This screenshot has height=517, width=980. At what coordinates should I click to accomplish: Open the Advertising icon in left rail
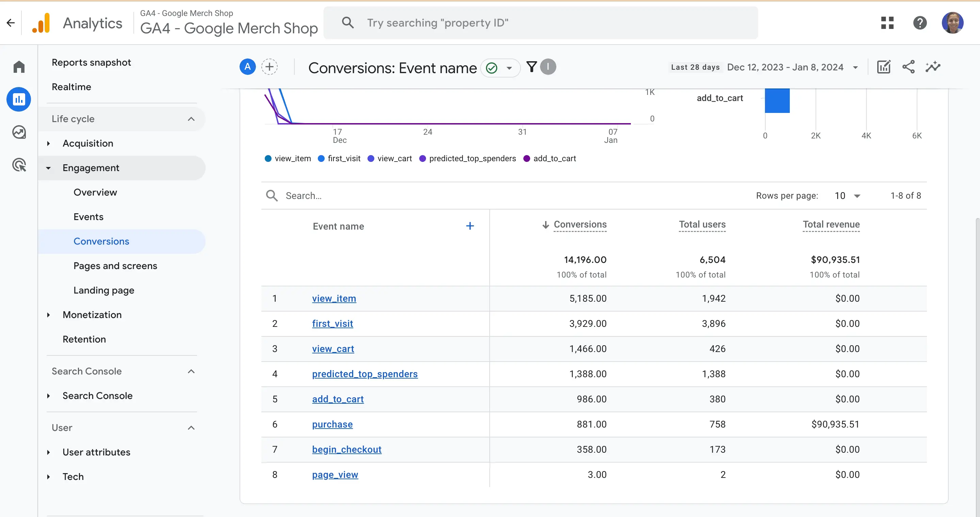19,165
